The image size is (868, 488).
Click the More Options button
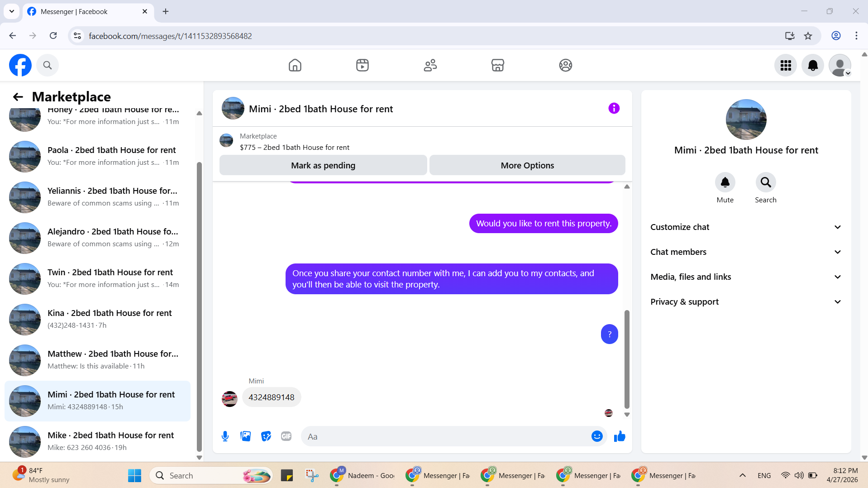coord(527,165)
